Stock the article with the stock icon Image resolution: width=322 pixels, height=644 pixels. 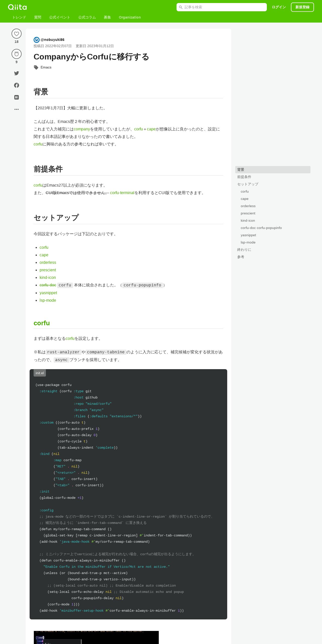(17, 54)
